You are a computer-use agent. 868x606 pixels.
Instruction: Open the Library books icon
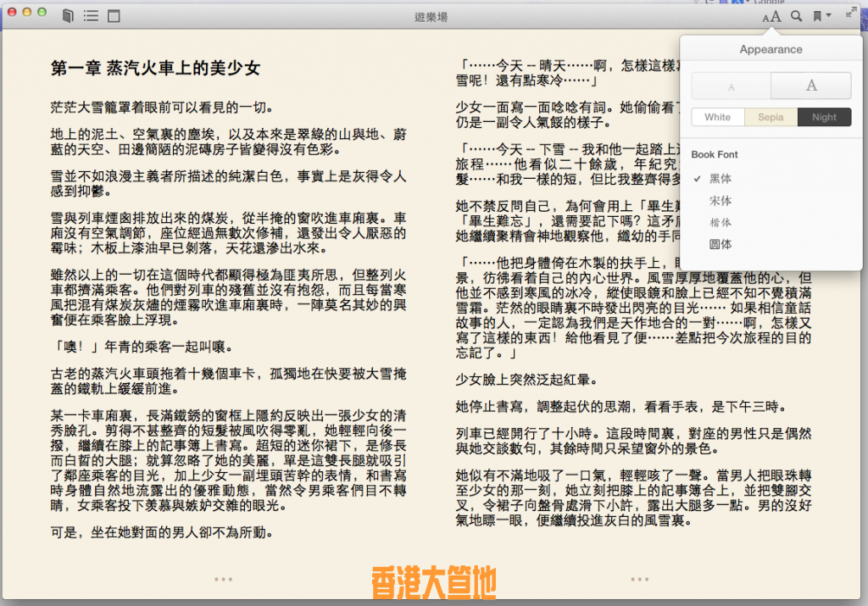pyautogui.click(x=68, y=16)
